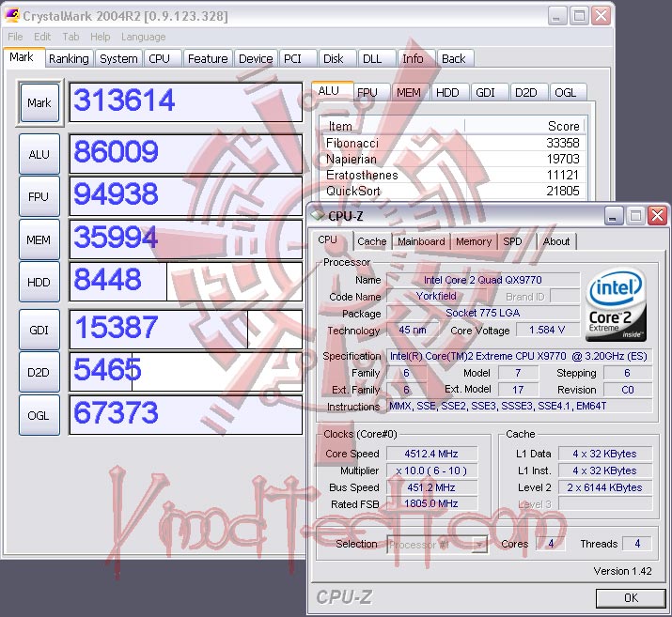This screenshot has height=617, width=672.
Task: Select the MEM results sub-tab
Action: tap(409, 92)
